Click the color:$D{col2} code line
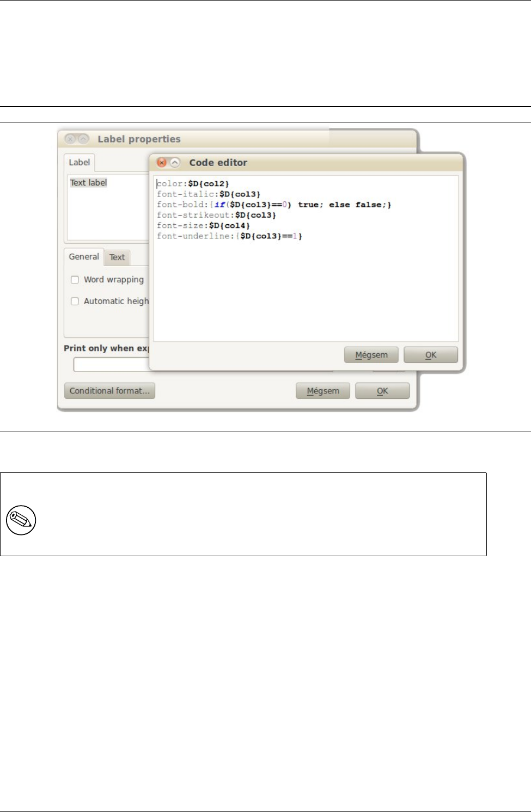531x812 pixels. pos(193,184)
